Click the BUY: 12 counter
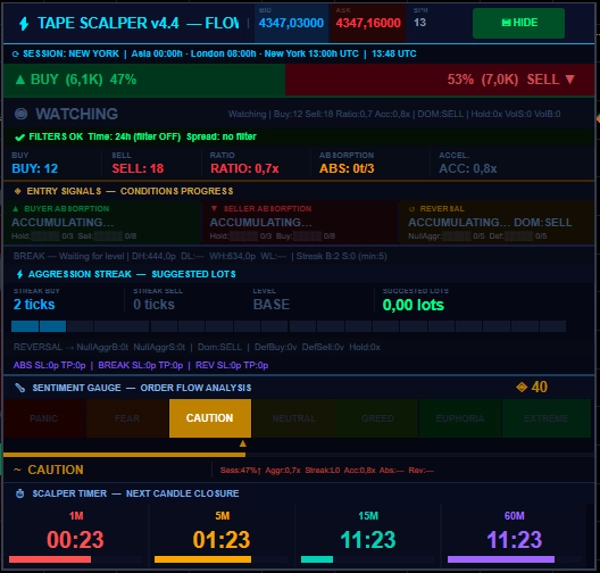600x573 pixels. [x=35, y=168]
